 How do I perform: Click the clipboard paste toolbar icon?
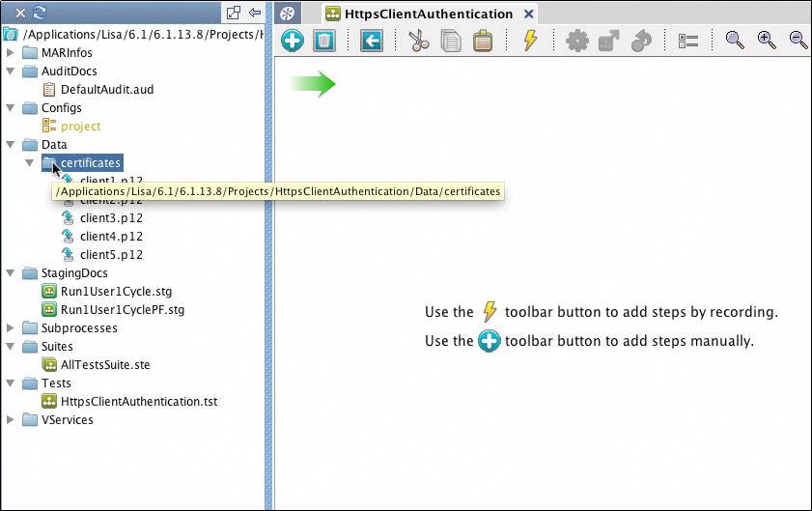click(483, 41)
